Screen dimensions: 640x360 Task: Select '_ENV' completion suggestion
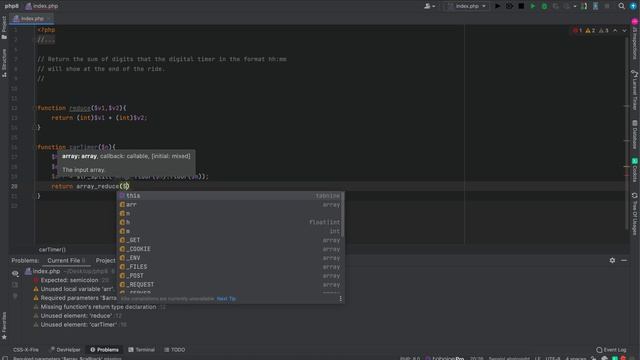pyautogui.click(x=230, y=258)
